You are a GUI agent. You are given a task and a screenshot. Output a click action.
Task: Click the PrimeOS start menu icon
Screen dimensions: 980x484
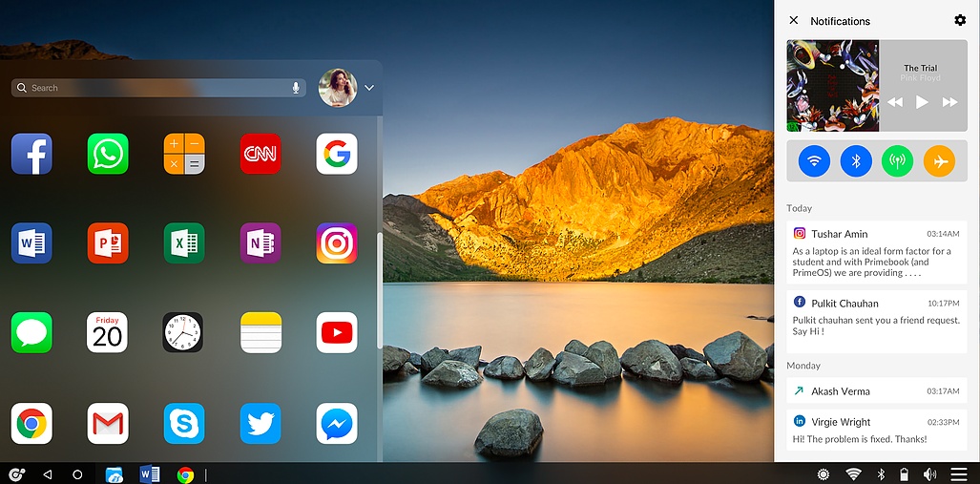click(x=16, y=474)
